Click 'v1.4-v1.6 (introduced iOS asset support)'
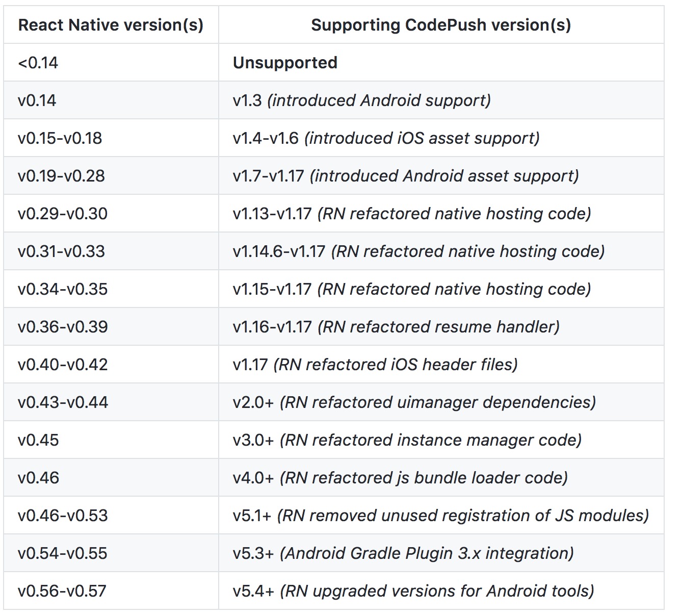Viewport: 681px width, 616px height. pyautogui.click(x=441, y=138)
